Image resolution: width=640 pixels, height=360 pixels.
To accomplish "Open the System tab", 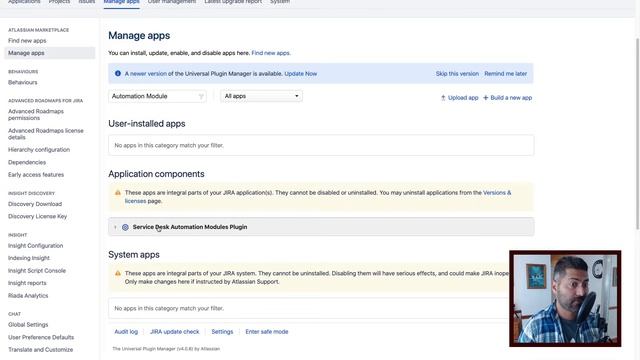I will (x=280, y=2).
